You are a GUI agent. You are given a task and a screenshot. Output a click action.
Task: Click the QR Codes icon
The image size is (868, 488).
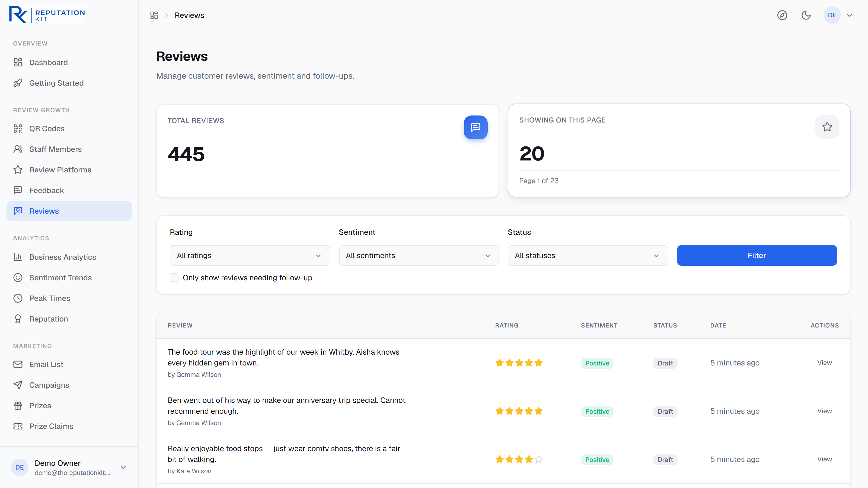(18, 128)
